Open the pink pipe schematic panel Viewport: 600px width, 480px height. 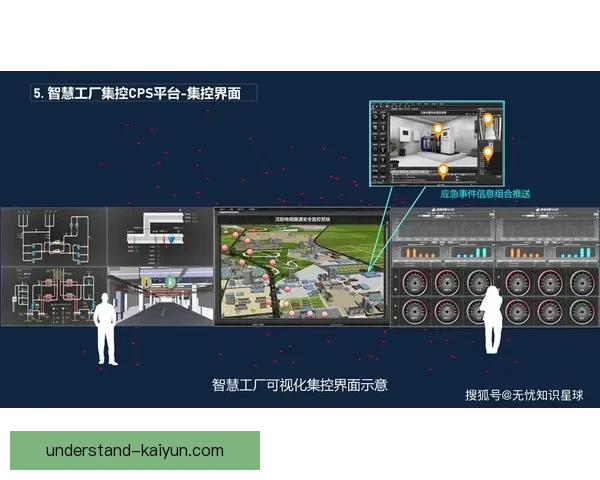(x=54, y=296)
